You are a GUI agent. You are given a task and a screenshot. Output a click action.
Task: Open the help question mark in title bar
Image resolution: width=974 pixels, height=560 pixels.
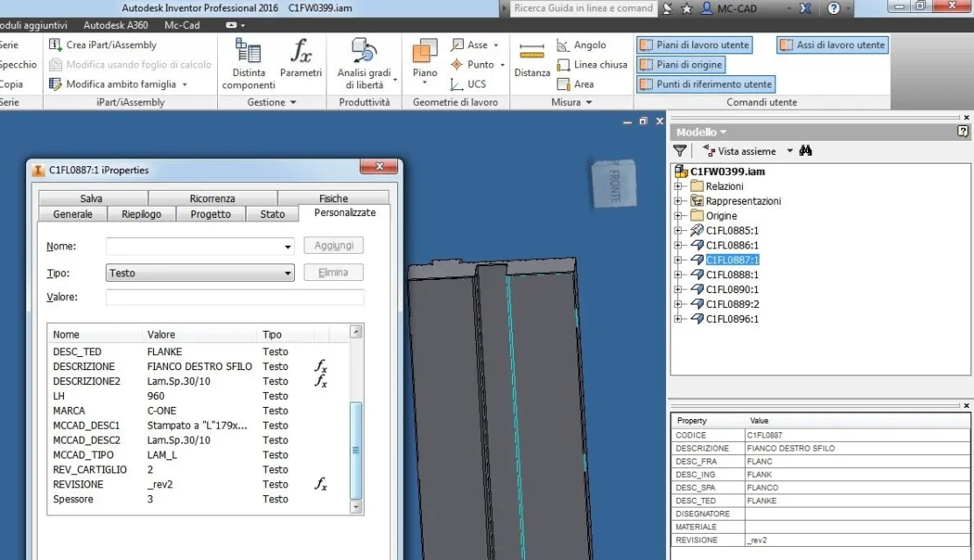tap(834, 8)
